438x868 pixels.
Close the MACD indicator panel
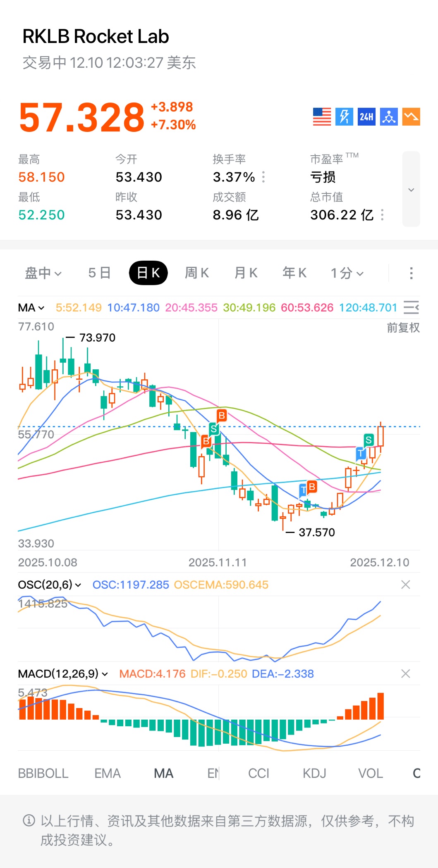click(x=406, y=674)
